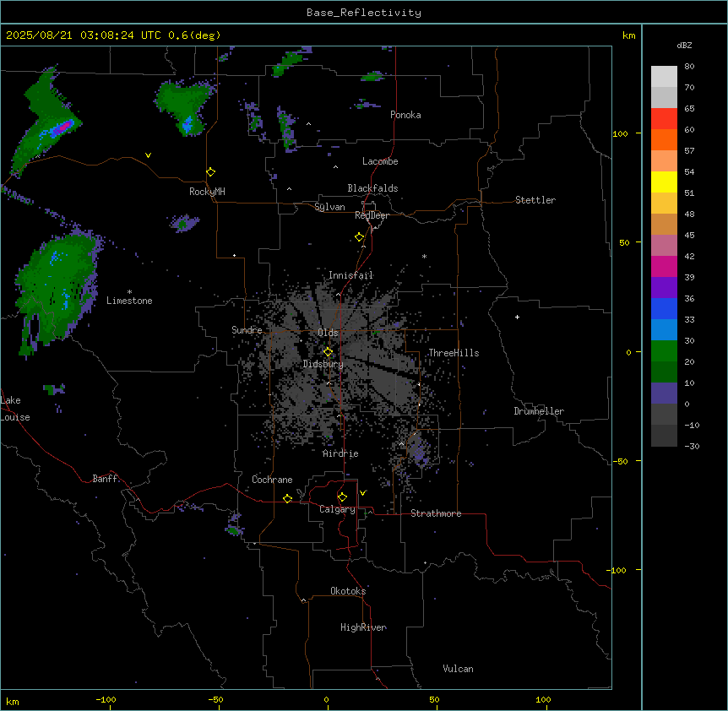Pick the light gray 70-80 dBZ legend color
The height and width of the screenshot is (711, 728).
point(664,77)
